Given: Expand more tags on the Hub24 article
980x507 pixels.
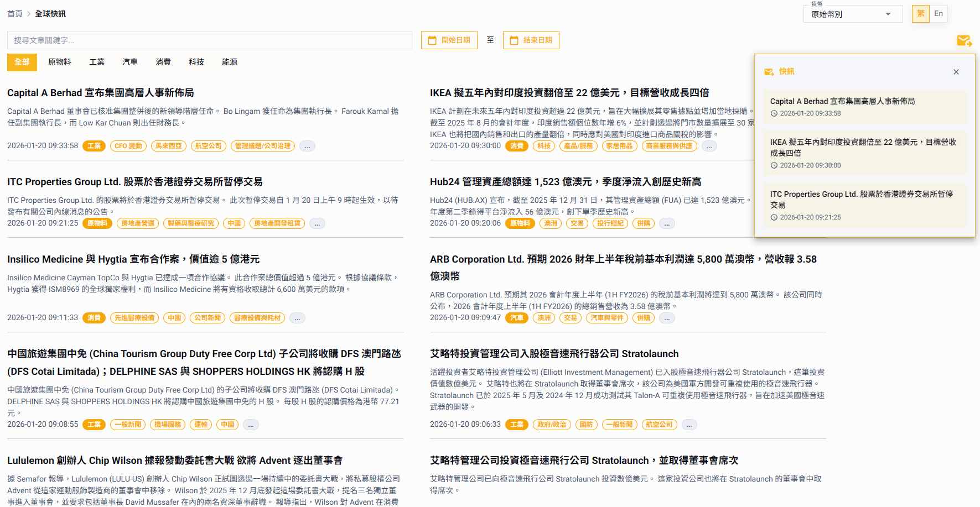Looking at the screenshot, I should 667,223.
